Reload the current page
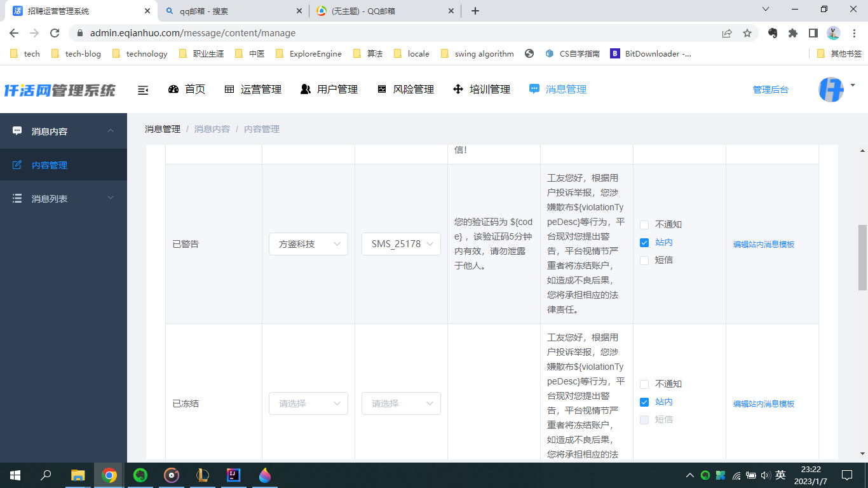Screen dimensions: 868x488 [x=55, y=33]
